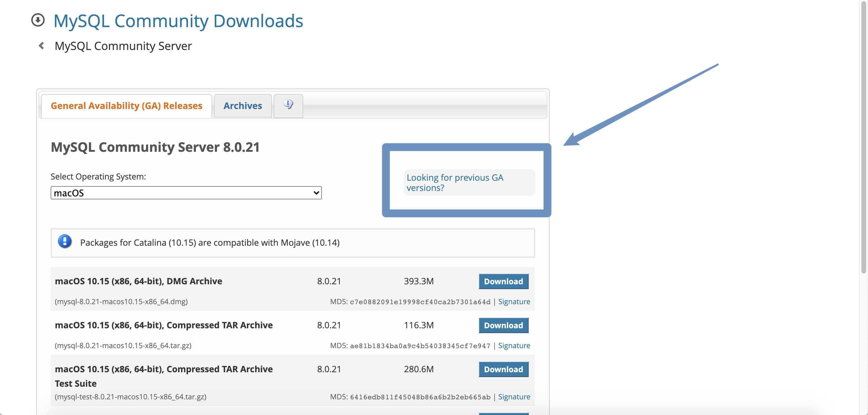This screenshot has height=415, width=868.
Task: Download the 280.6M TAR Archive Test Suite
Action: click(x=503, y=369)
